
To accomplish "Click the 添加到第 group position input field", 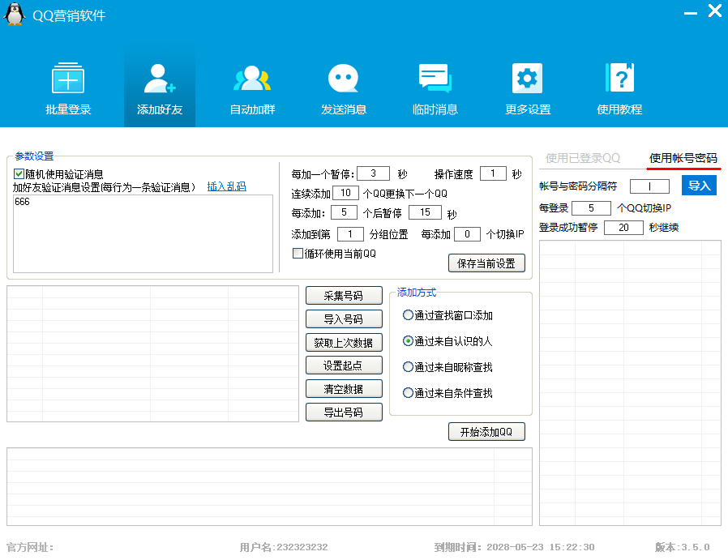I will pyautogui.click(x=350, y=234).
